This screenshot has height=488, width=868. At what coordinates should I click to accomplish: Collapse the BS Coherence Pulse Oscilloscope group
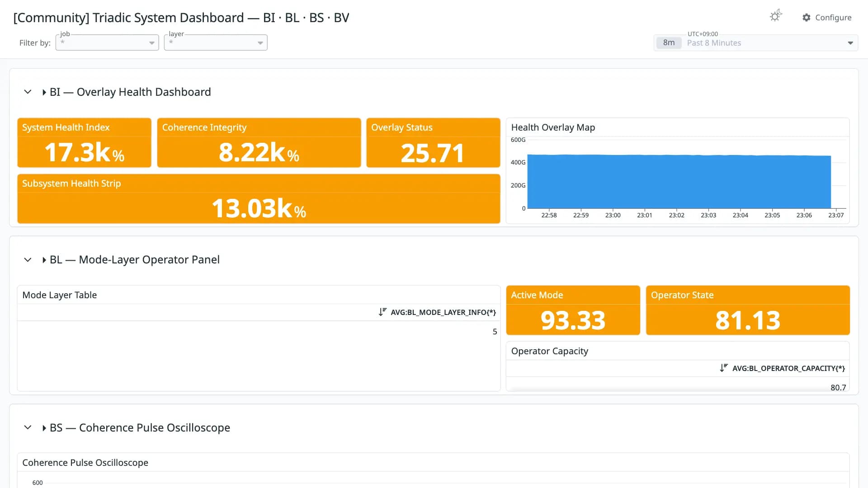click(28, 427)
